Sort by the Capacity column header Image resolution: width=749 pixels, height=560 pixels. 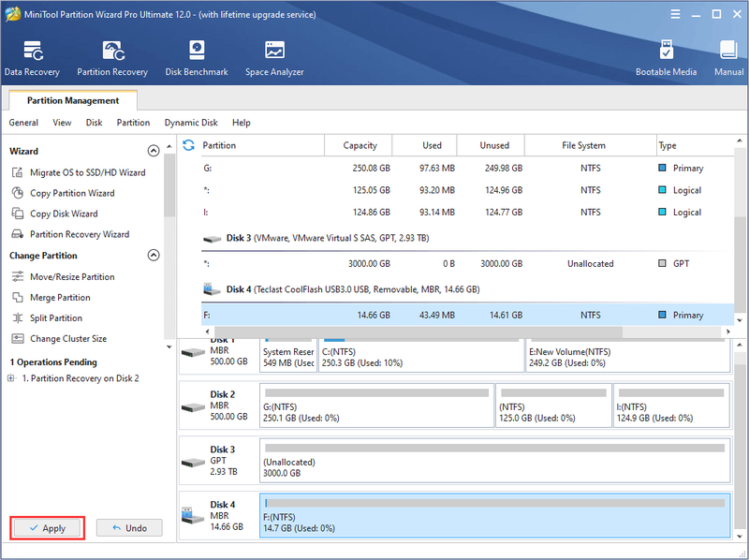(x=359, y=145)
